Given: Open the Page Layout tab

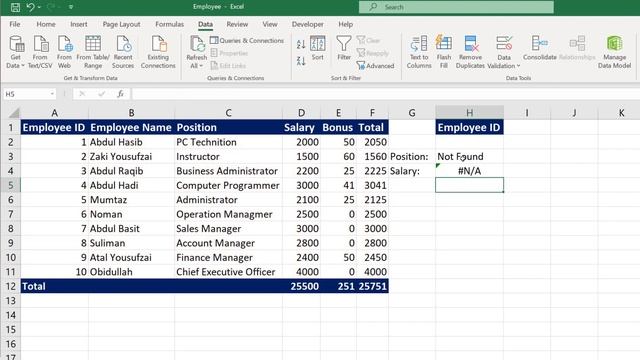Looking at the screenshot, I should [121, 24].
